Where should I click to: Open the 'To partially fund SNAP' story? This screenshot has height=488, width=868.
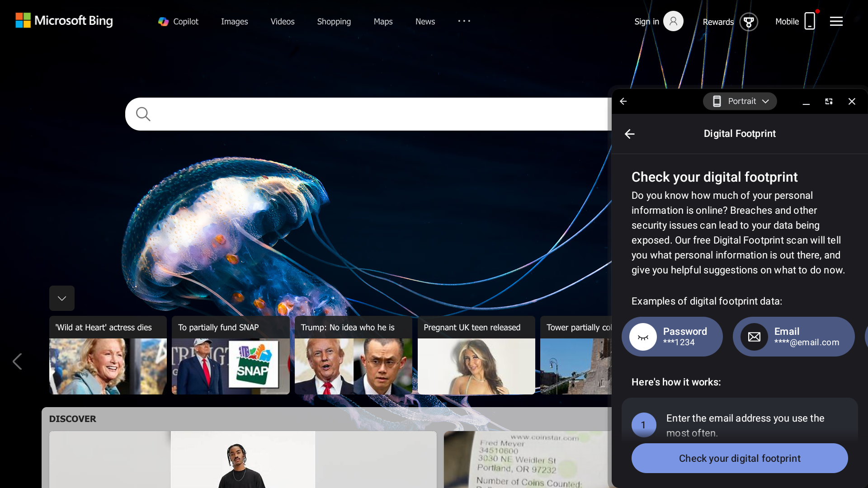tap(231, 355)
